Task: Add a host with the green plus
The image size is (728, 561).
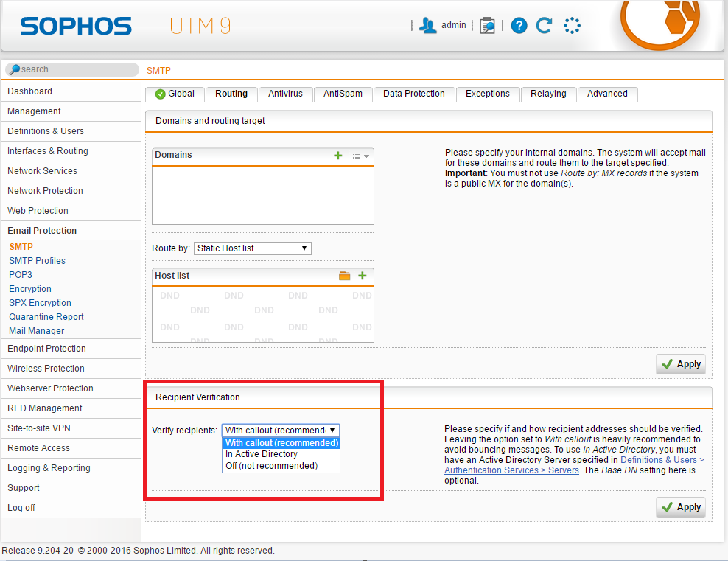Action: pyautogui.click(x=363, y=276)
